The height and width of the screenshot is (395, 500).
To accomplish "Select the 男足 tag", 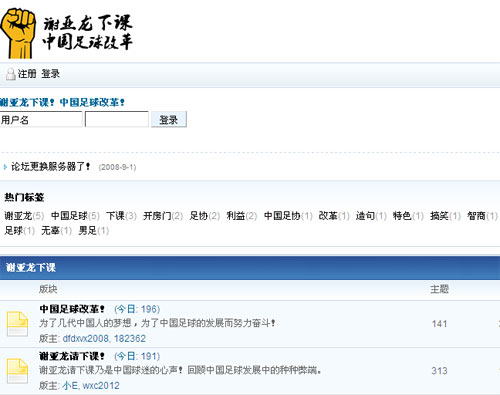I will [87, 230].
